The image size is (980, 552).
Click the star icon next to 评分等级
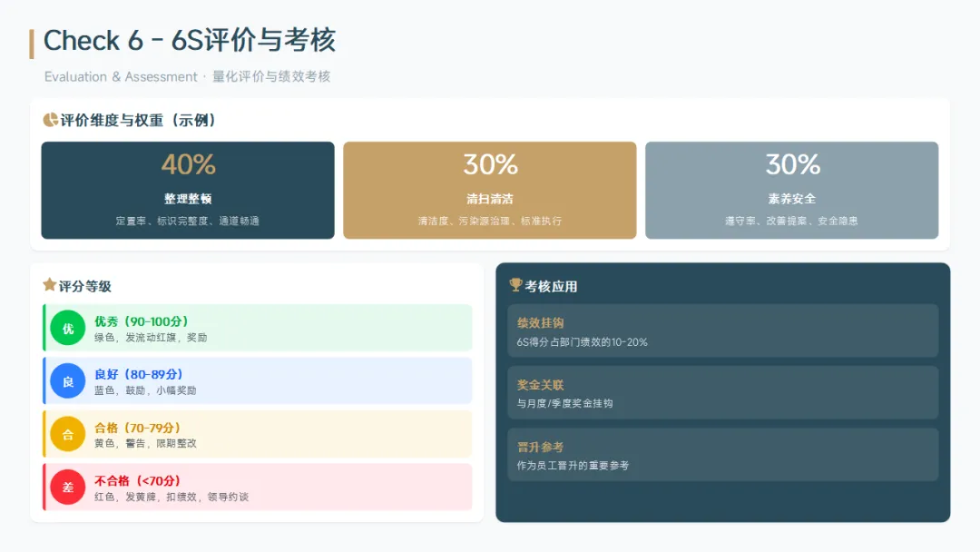(50, 285)
